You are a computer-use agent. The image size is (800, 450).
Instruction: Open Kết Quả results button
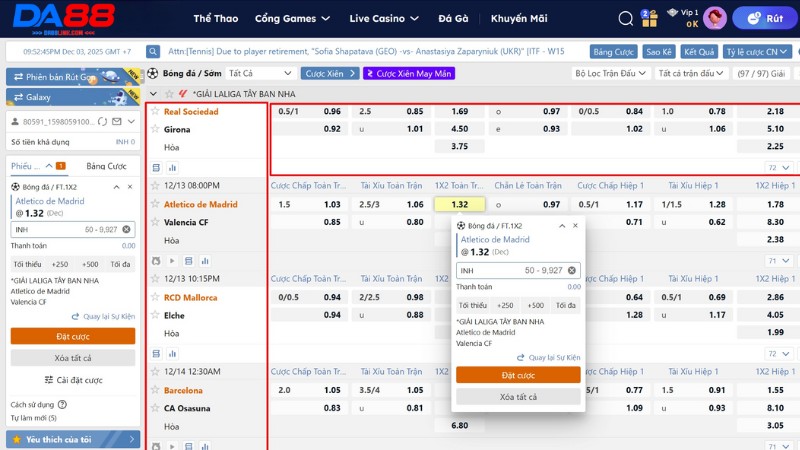(699, 52)
